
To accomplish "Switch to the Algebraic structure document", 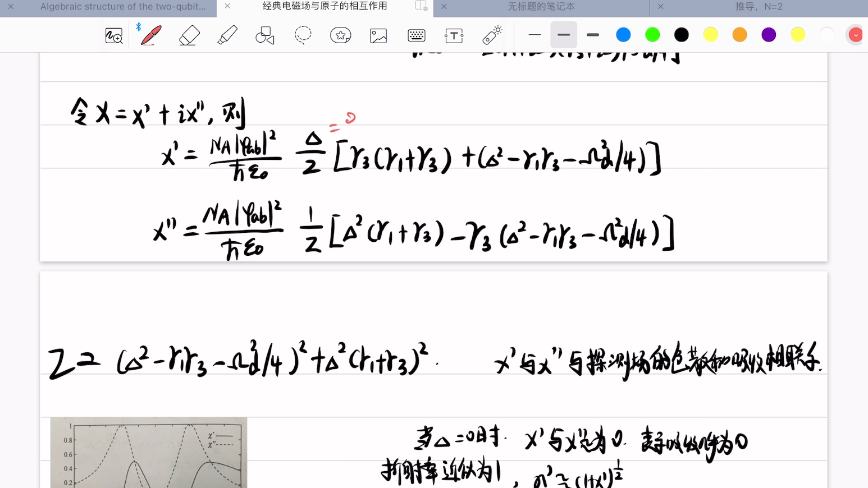I will 124,7.
